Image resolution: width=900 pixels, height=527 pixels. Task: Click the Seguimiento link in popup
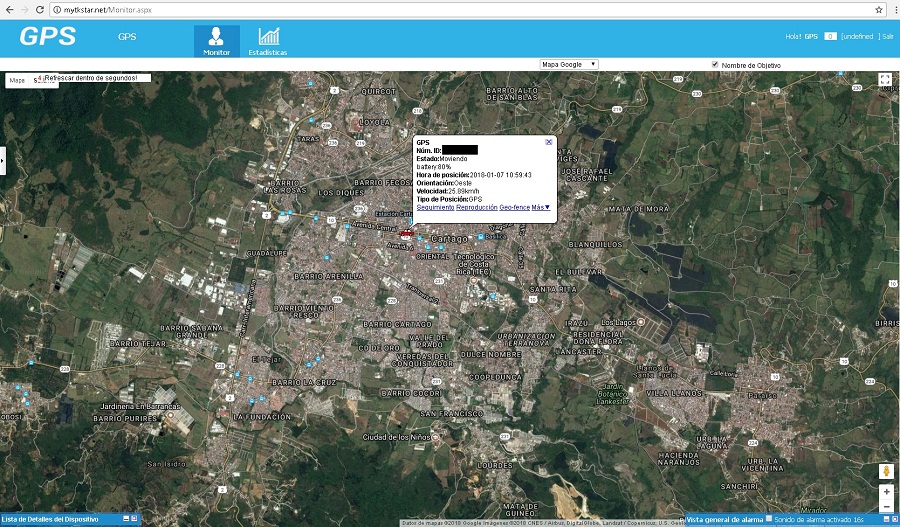[435, 207]
